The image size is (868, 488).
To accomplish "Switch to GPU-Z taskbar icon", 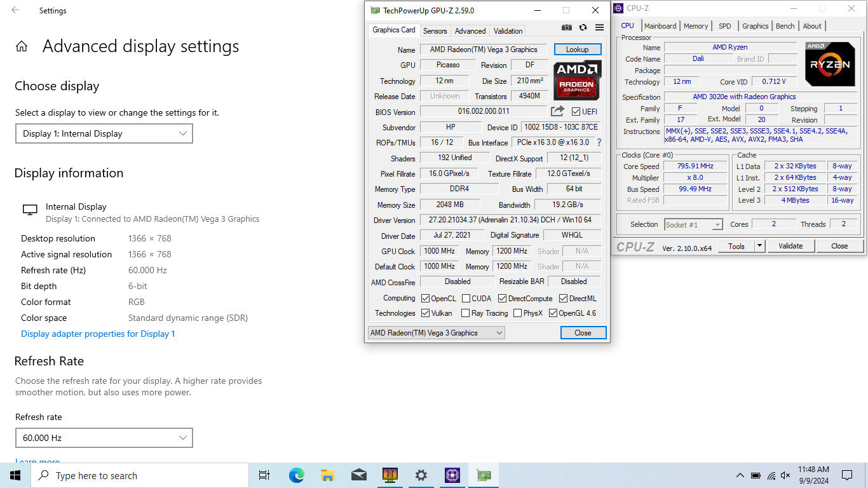I will [x=484, y=475].
